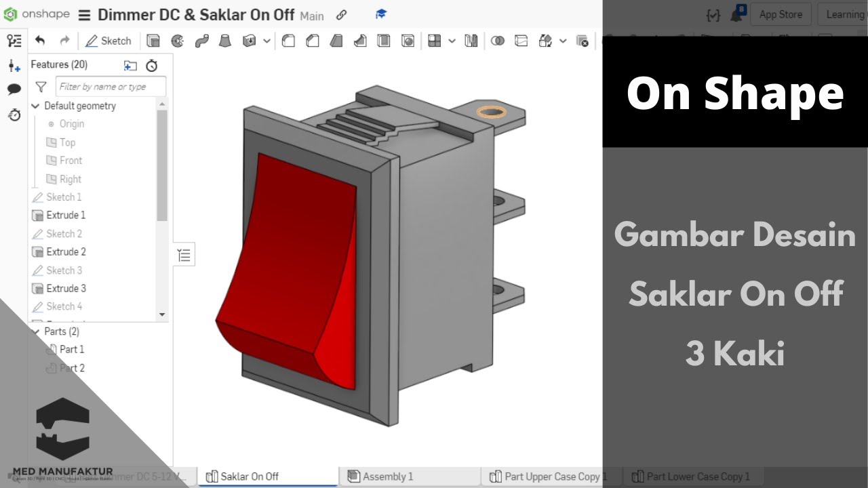Toggle the feature panel flyout button
The image size is (868, 488).
tap(184, 255)
